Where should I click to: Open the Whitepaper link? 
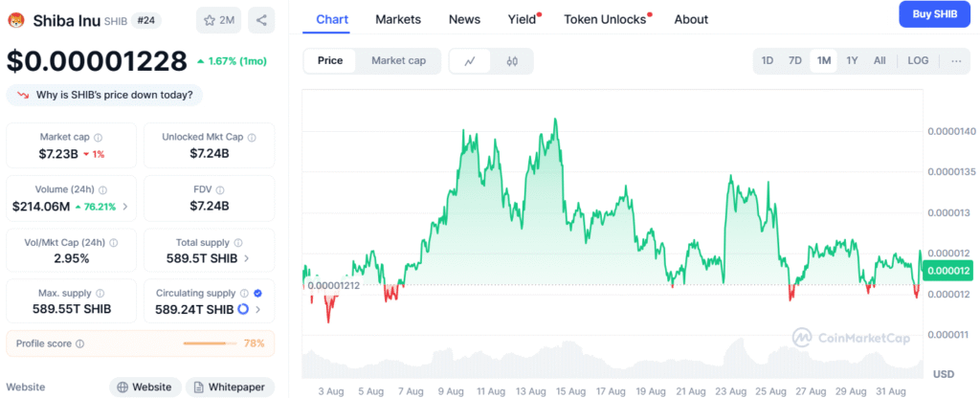230,387
